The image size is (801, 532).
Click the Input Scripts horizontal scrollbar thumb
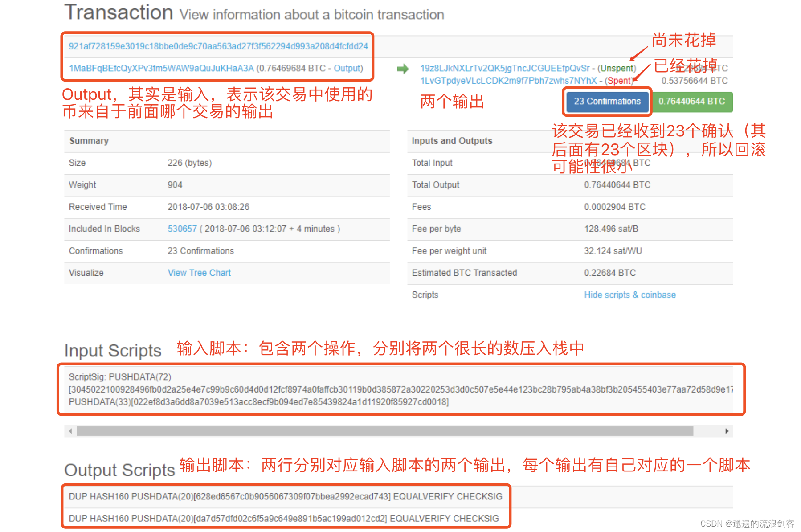[x=384, y=431]
